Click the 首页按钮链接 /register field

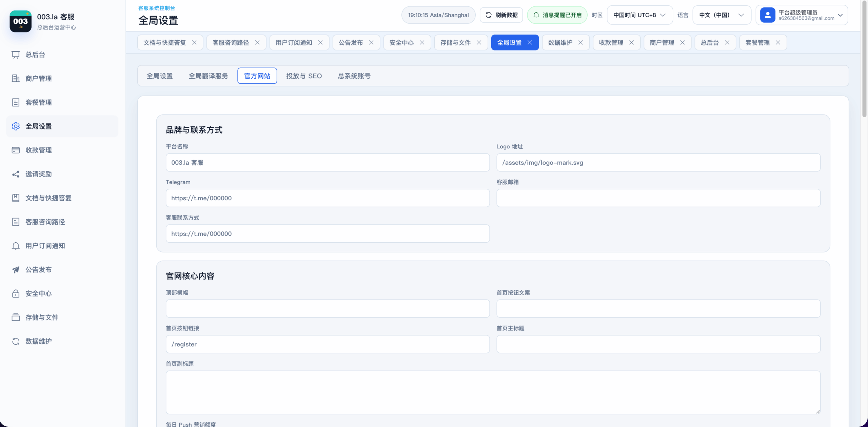(x=328, y=344)
